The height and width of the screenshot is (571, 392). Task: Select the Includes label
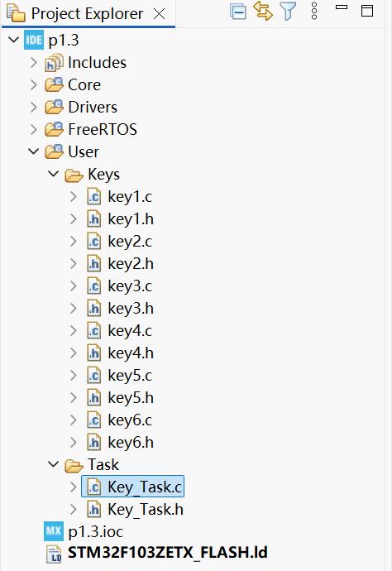coord(98,63)
